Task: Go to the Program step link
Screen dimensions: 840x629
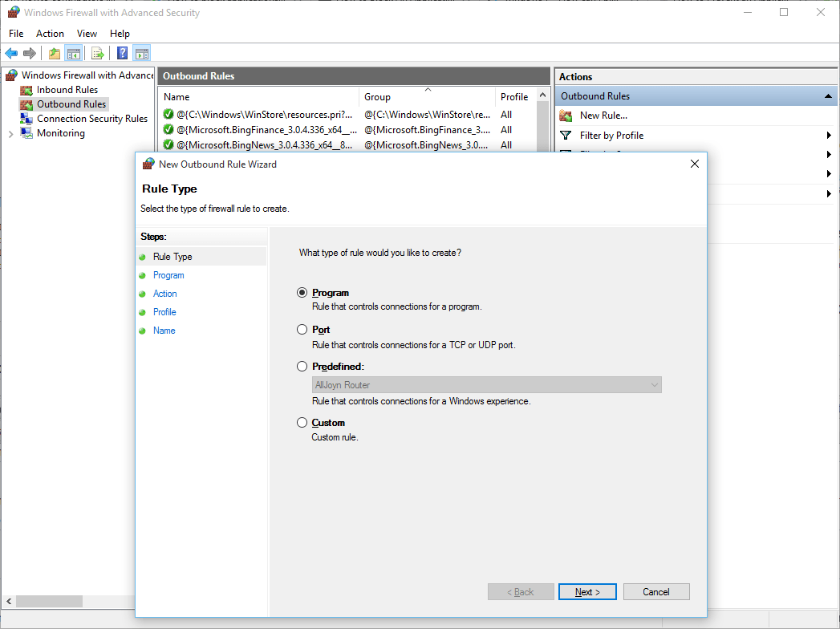Action: 168,275
